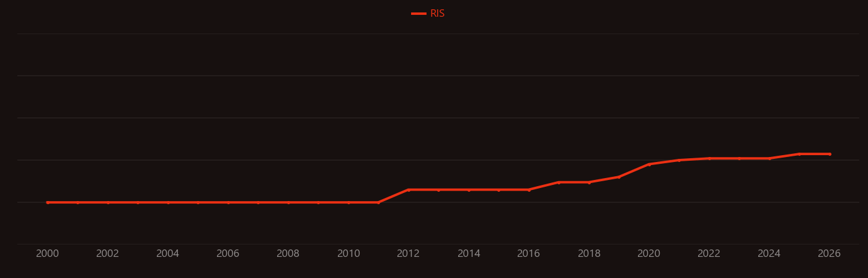This screenshot has width=868, height=278.
Task: Click the 2018 x-axis label
Action: pos(589,254)
